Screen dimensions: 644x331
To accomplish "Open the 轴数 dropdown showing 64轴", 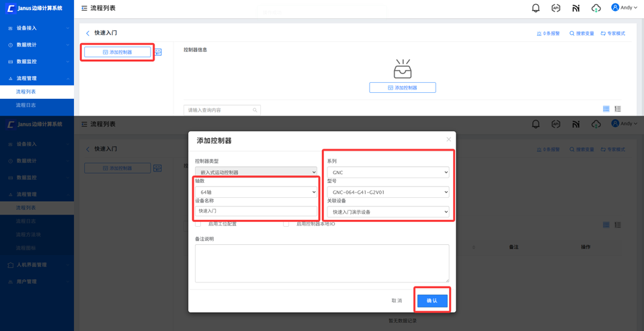I will coord(255,192).
